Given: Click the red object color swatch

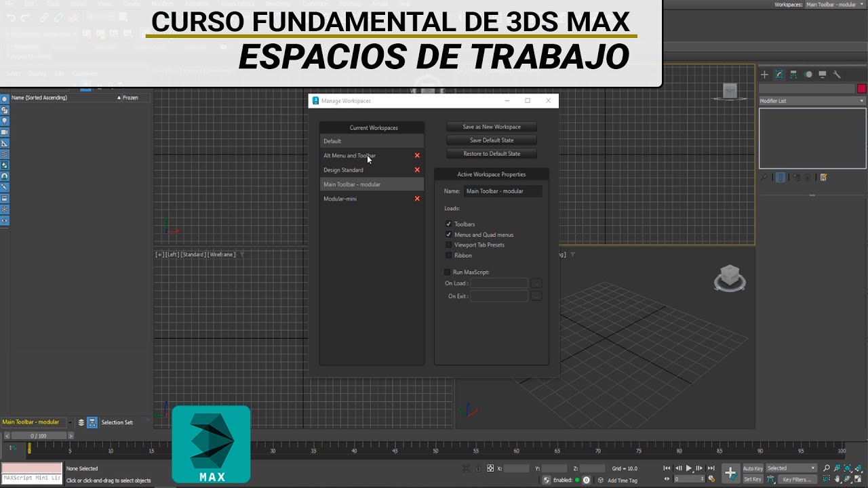Looking at the screenshot, I should click(861, 89).
